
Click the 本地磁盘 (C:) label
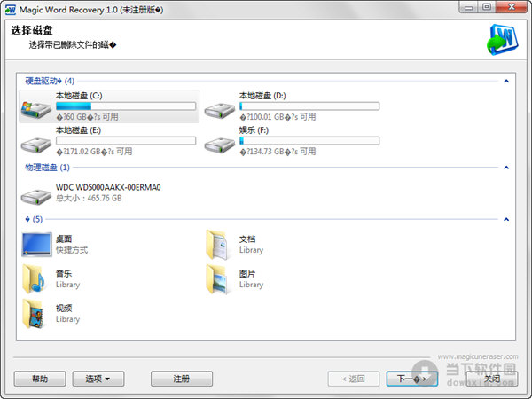[79, 96]
